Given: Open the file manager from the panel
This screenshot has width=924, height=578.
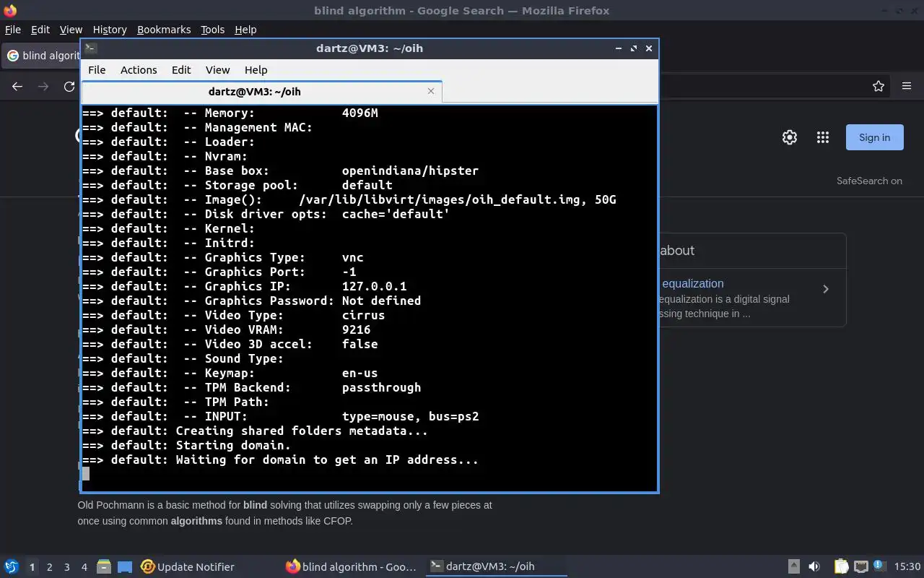Looking at the screenshot, I should tap(104, 567).
